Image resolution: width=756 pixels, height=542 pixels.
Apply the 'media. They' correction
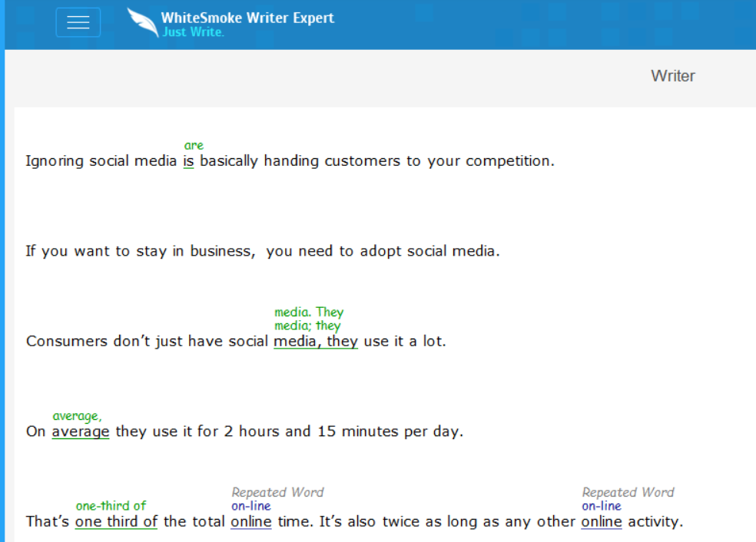309,312
